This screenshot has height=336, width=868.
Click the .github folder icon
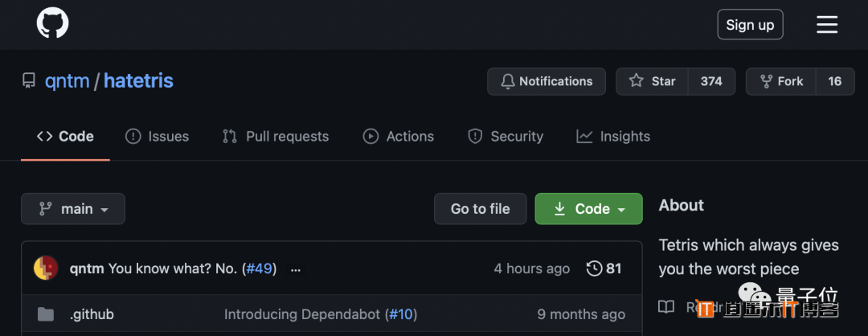(45, 314)
